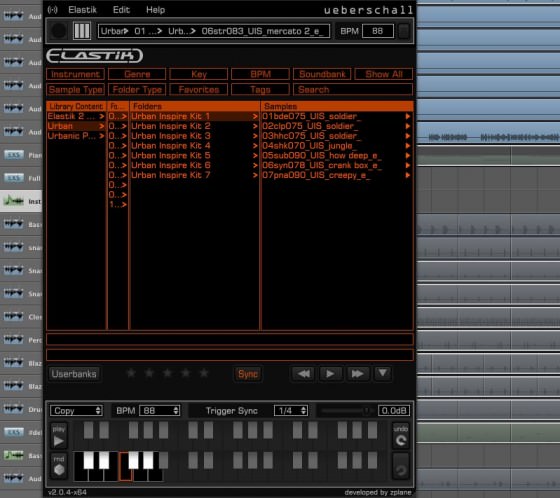This screenshot has height=498, width=560.
Task: Click the round power button at top left
Action: tap(59, 31)
